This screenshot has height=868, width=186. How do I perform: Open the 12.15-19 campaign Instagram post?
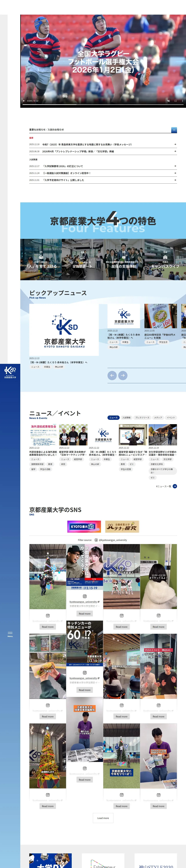tap(84, 567)
